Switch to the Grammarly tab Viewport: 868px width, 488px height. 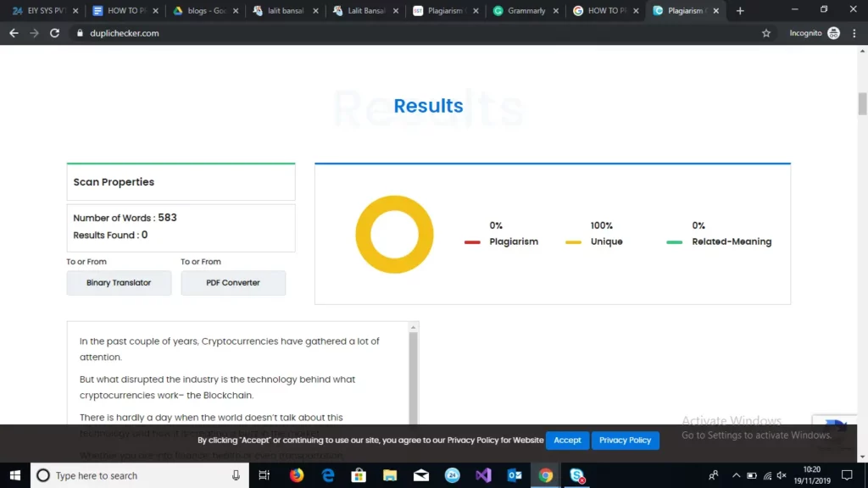[526, 11]
